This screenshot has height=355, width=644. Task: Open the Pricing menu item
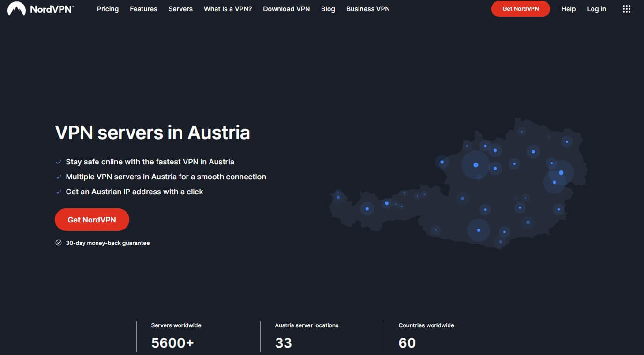tap(108, 9)
